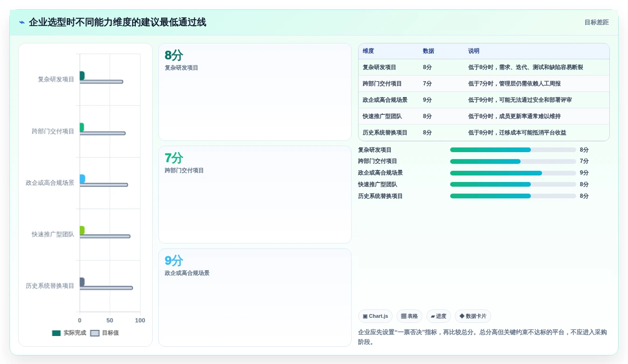Image resolution: width=628 pixels, height=364 pixels.
Task: Click the lightning icon beside the title
Action: point(22,22)
